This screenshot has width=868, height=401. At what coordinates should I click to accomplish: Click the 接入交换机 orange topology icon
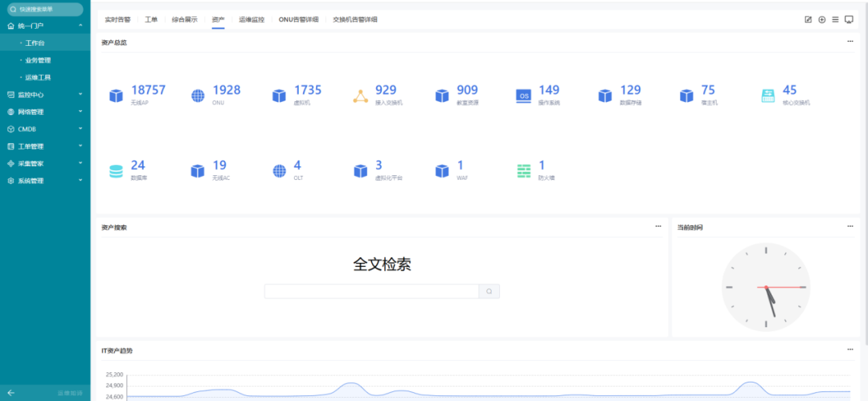point(360,96)
